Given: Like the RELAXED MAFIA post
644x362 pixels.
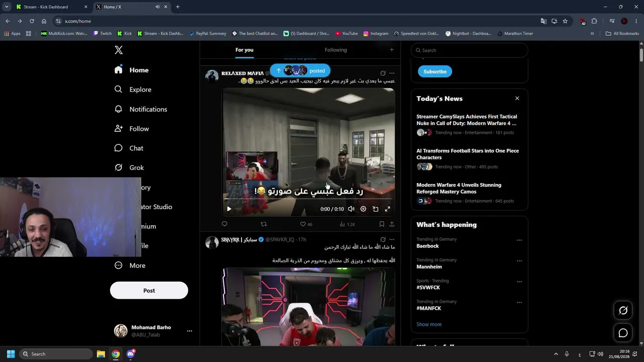Looking at the screenshot, I should pyautogui.click(x=306, y=224).
